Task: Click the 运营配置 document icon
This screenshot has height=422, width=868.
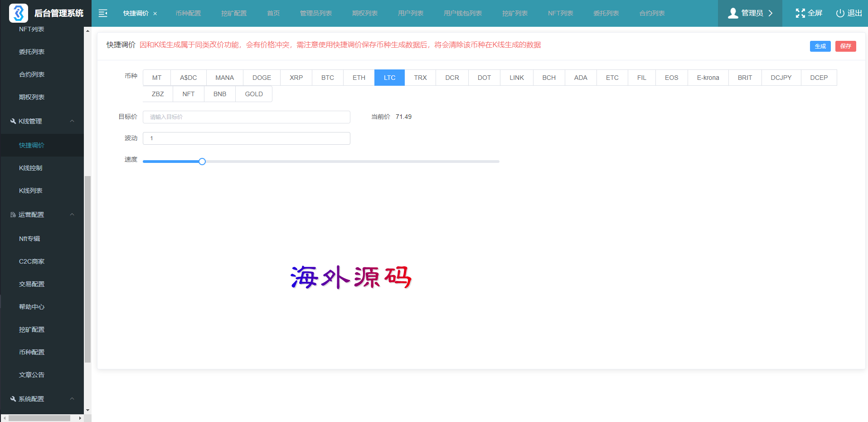Action: pyautogui.click(x=13, y=215)
